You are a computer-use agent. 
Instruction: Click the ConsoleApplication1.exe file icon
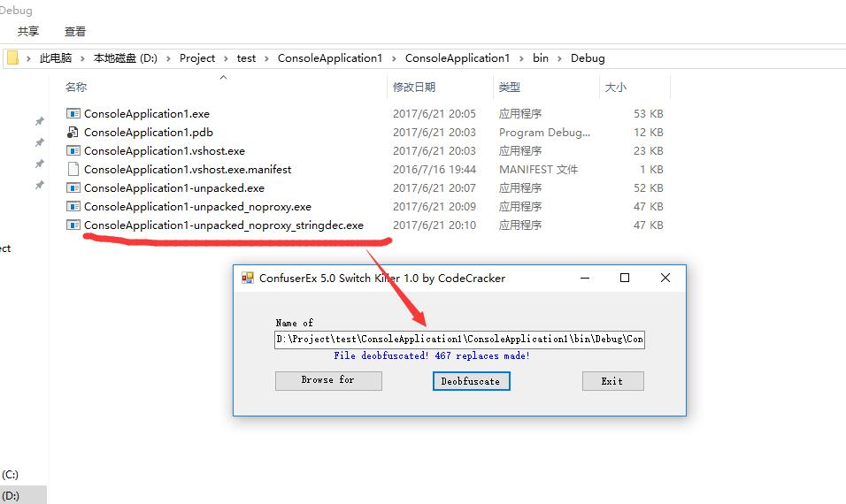tap(73, 114)
